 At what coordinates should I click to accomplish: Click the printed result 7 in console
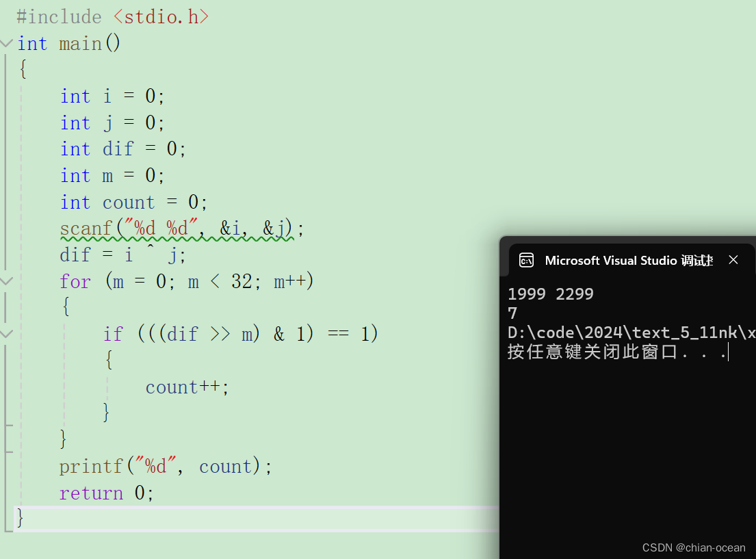coord(512,313)
